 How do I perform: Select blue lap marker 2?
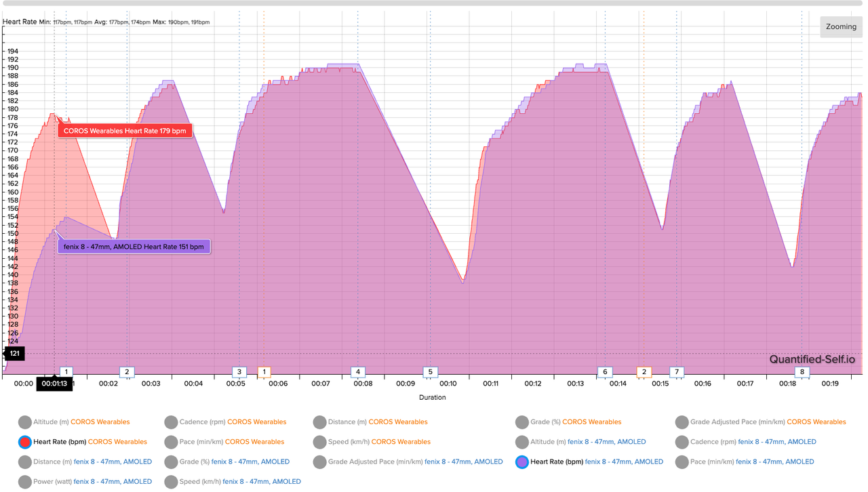(127, 371)
